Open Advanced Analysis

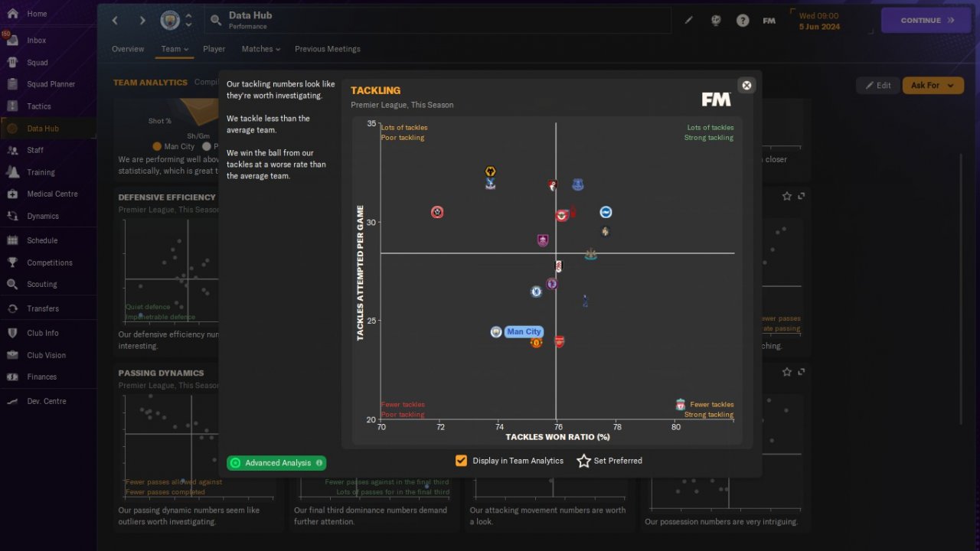coord(276,463)
